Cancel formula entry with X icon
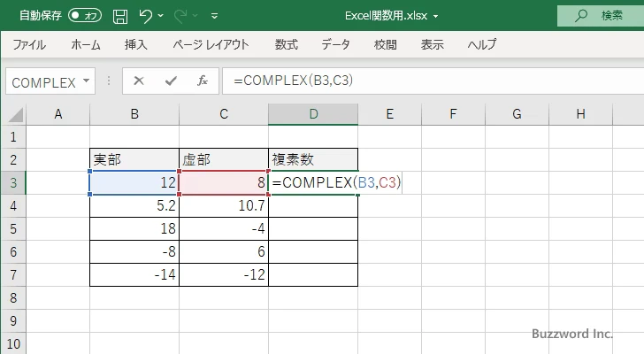The height and width of the screenshot is (354, 644). (x=139, y=81)
